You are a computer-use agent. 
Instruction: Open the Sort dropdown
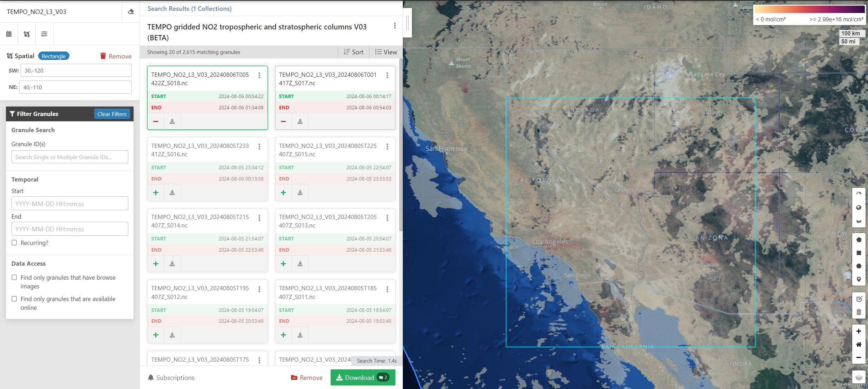pos(353,52)
